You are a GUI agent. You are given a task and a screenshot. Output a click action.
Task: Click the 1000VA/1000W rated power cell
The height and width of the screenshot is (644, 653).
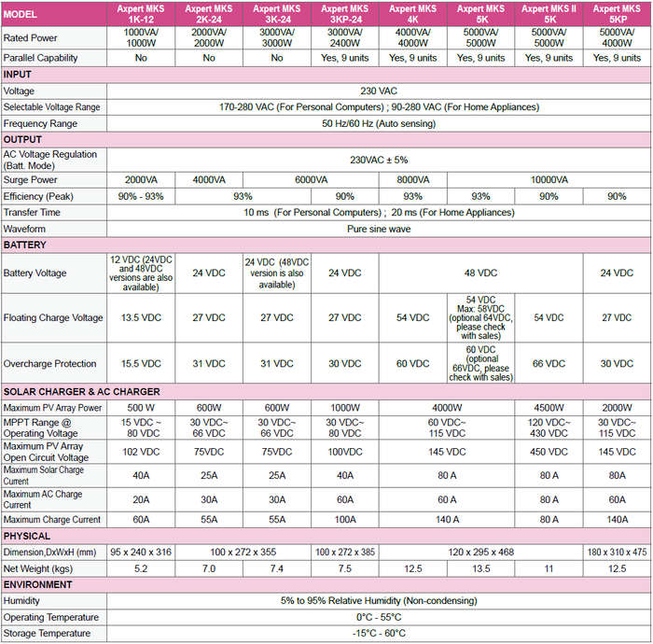(x=141, y=38)
